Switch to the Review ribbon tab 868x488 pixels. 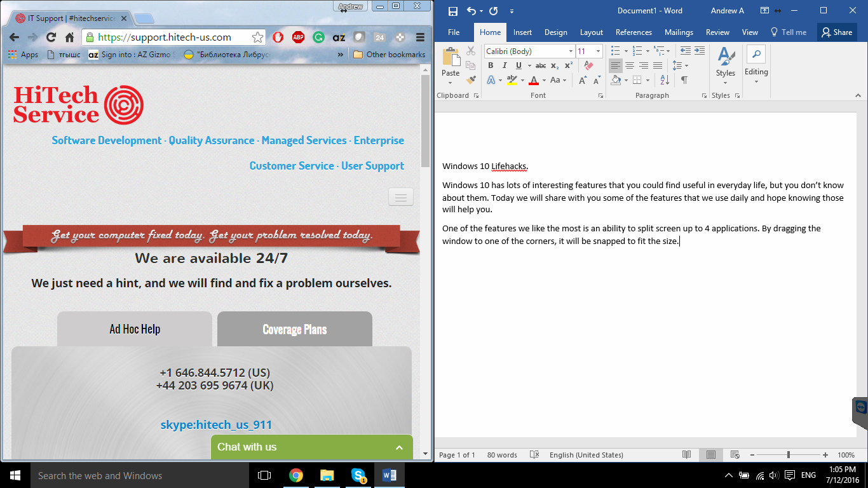tap(718, 32)
